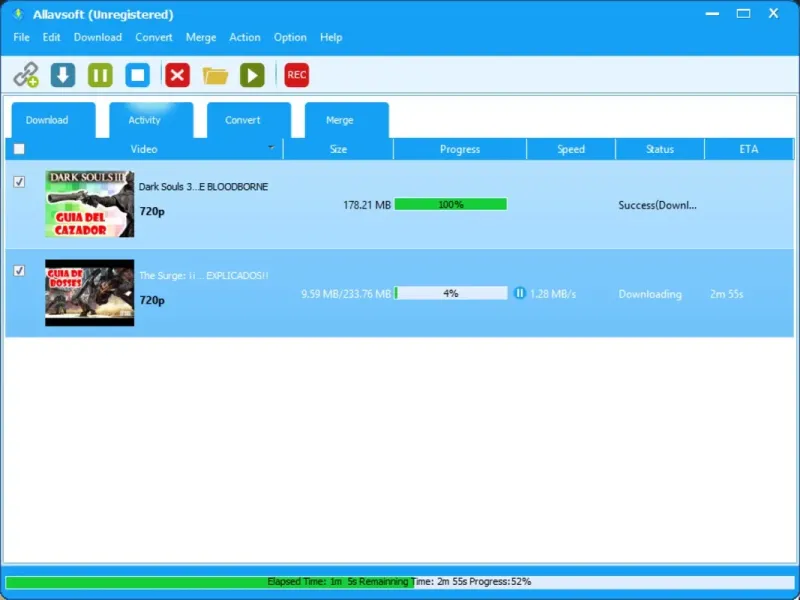Click the overall progress bar at the bottom
The width and height of the screenshot is (800, 600).
coord(400,582)
